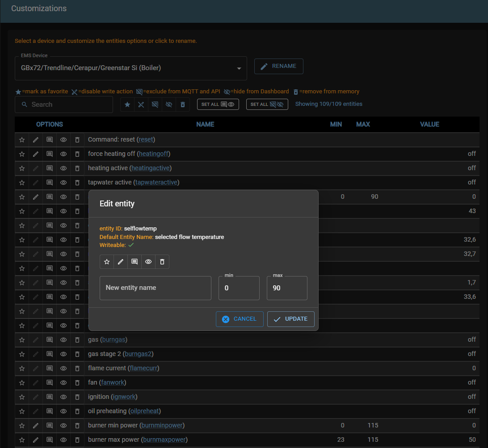Viewport: 488px width, 448px height.
Task: Toggle the disable write action filter icon
Action: (141, 105)
